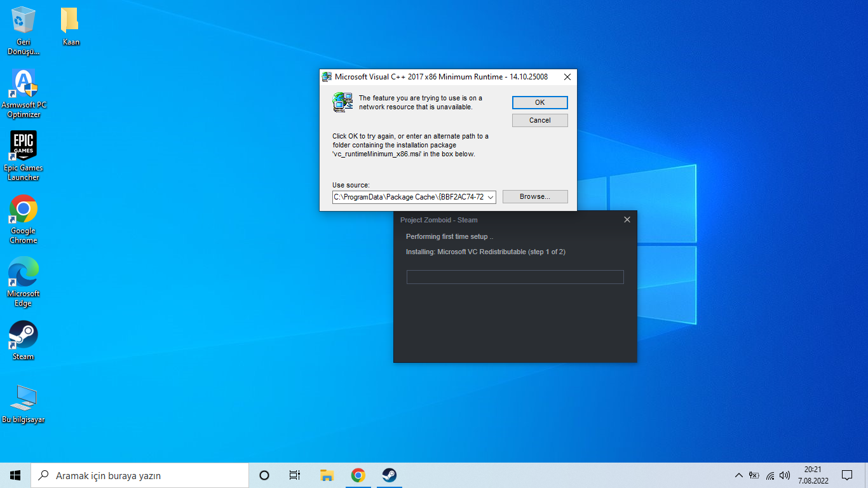Click the 'Project Zomboid - Steam' title text
The image size is (868, 488).
tap(438, 220)
